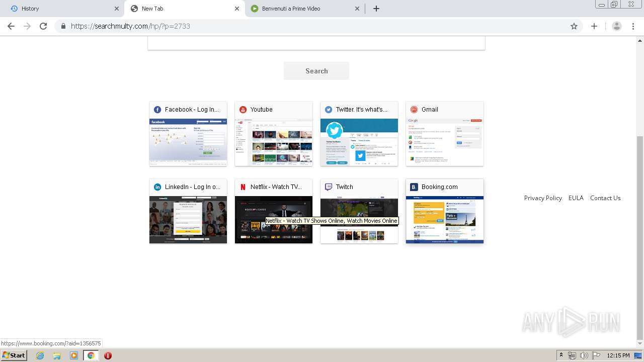Viewport: 644px width, 362px height.
Task: Click the plus extension icon beside the address bar
Action: coord(594,26)
